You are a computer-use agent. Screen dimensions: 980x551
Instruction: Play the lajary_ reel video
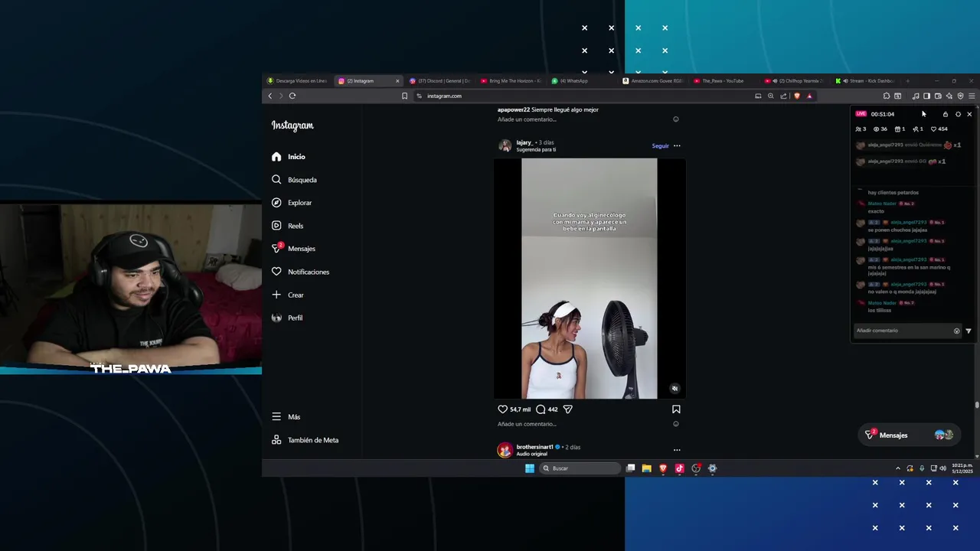589,279
